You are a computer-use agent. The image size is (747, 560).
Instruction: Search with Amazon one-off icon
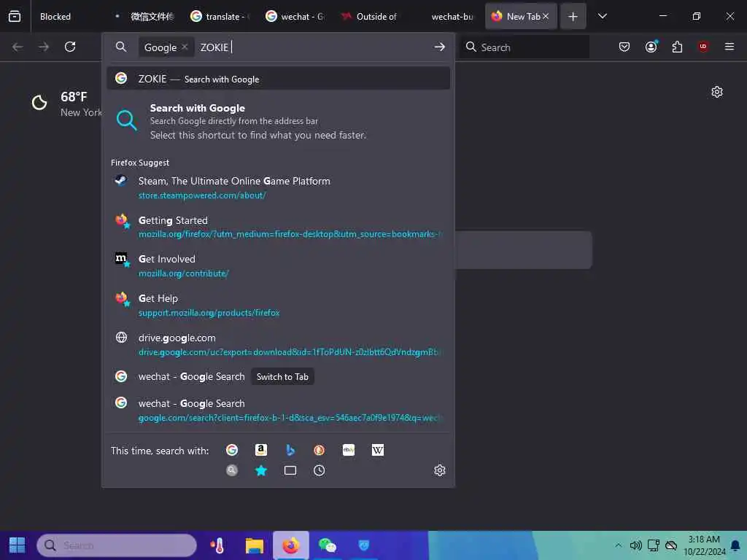click(x=261, y=450)
